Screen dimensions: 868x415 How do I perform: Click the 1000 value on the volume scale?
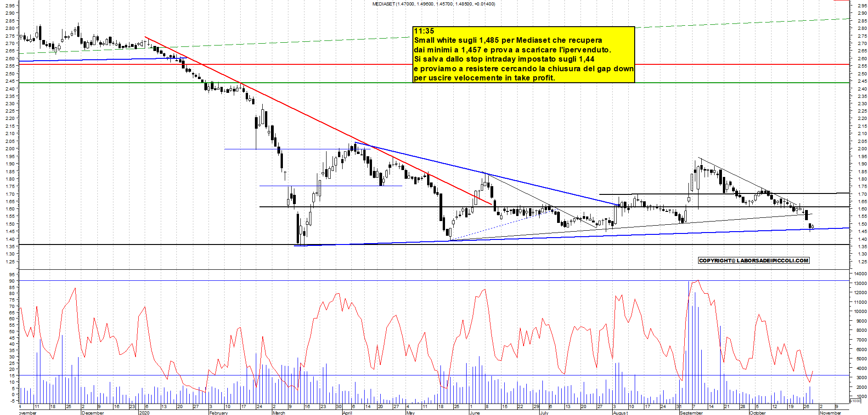tap(862, 397)
